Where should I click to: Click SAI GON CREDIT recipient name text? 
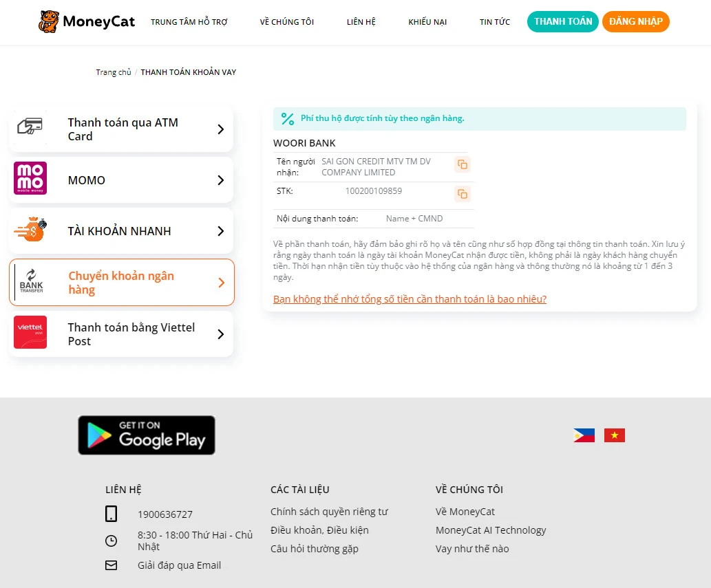click(x=376, y=166)
